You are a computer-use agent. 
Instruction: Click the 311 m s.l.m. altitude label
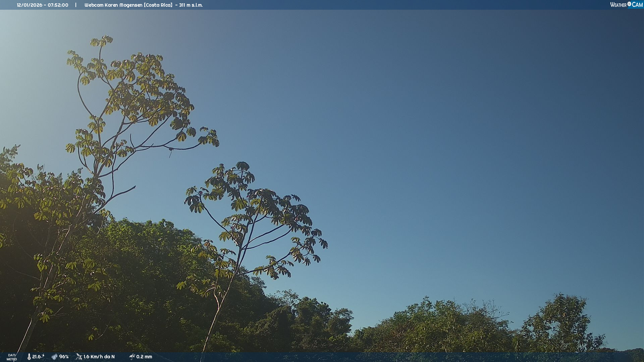(x=191, y=5)
